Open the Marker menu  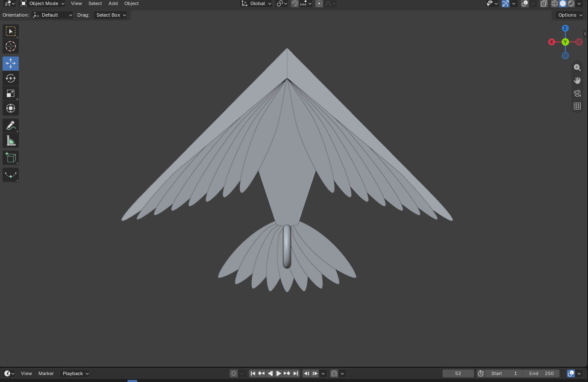(46, 373)
